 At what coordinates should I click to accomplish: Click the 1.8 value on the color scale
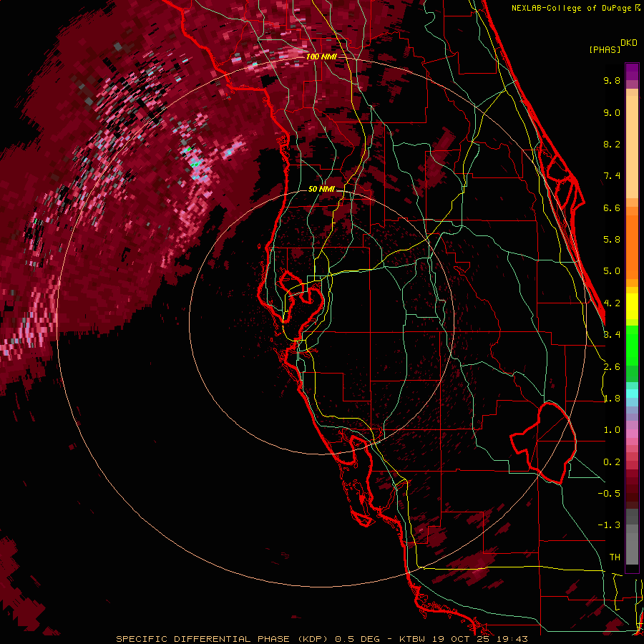coord(612,399)
